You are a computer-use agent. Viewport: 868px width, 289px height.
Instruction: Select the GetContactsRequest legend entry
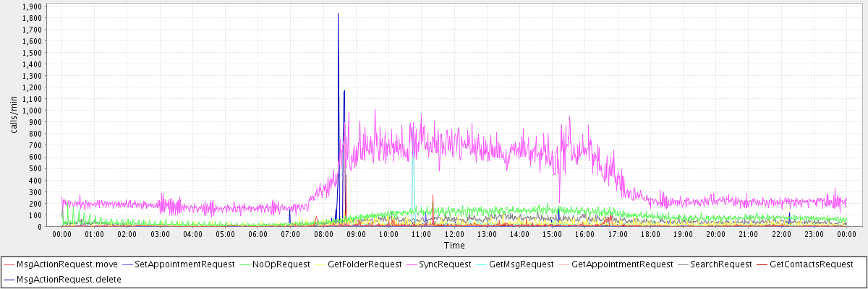pyautogui.click(x=812, y=265)
